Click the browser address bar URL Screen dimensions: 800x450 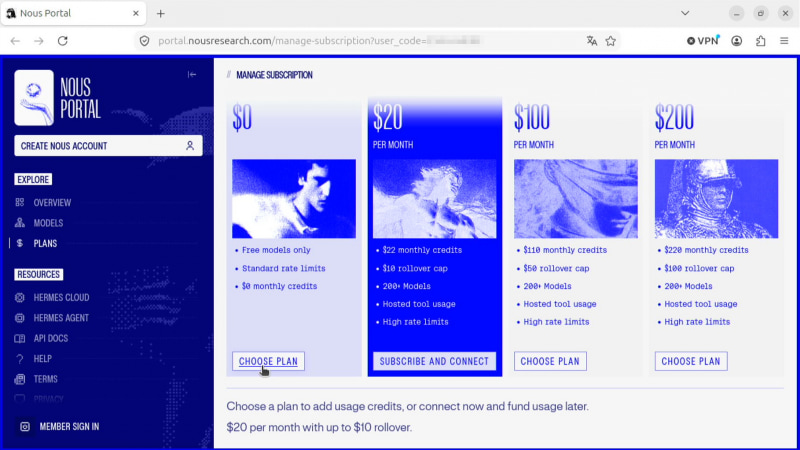click(319, 41)
